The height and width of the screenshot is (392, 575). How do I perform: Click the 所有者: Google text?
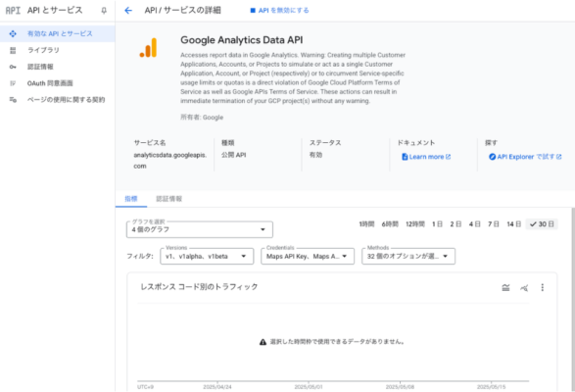(202, 118)
